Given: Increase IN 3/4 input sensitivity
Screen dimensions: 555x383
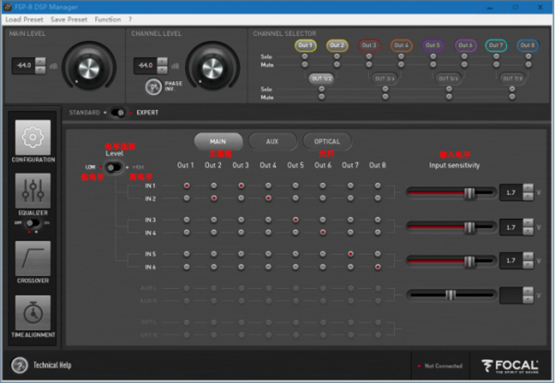Looking at the screenshot, I should point(528,223).
